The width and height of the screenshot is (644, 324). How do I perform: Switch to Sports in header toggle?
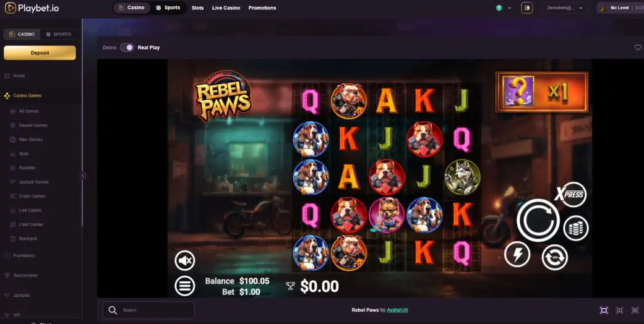[168, 8]
